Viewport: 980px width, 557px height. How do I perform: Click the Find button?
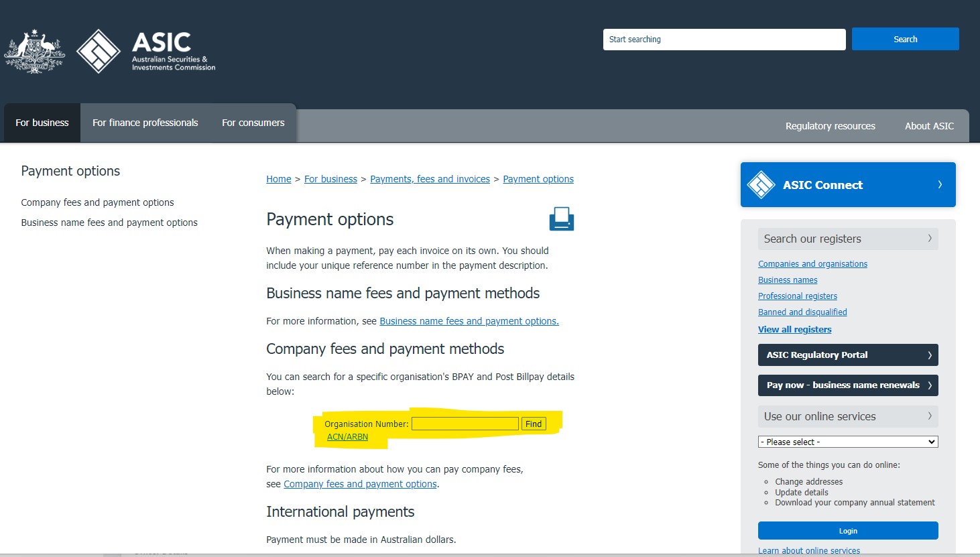pyautogui.click(x=534, y=424)
